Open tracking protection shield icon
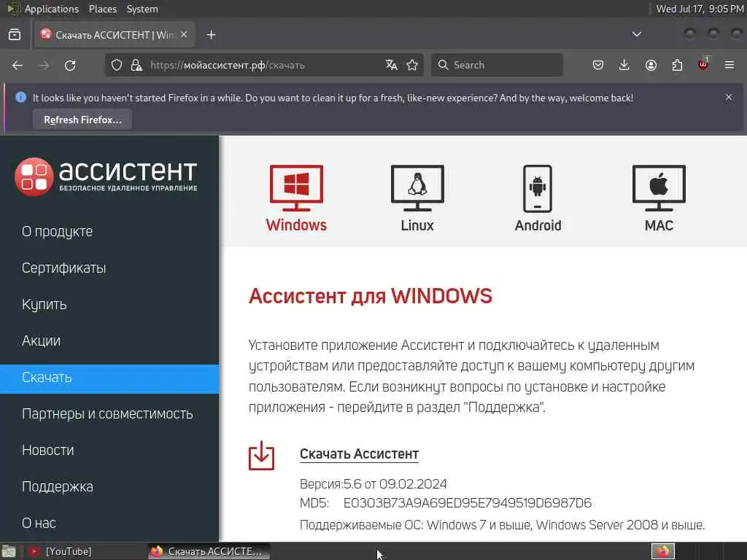Screen dimensions: 747x560 [x=117, y=65]
